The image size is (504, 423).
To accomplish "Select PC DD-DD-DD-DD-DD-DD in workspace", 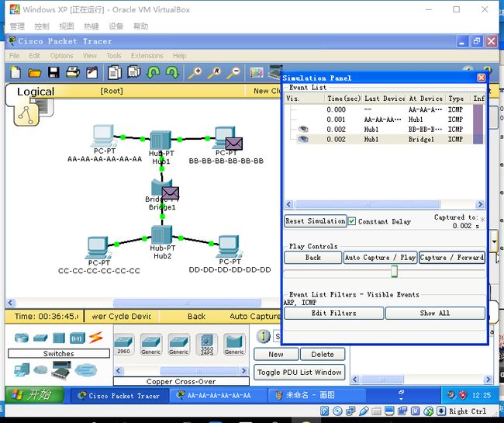I will (x=230, y=247).
